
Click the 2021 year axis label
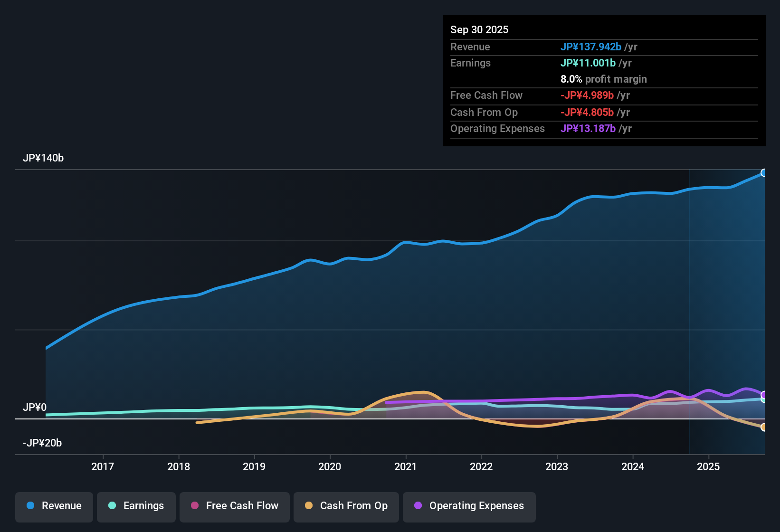pyautogui.click(x=406, y=467)
